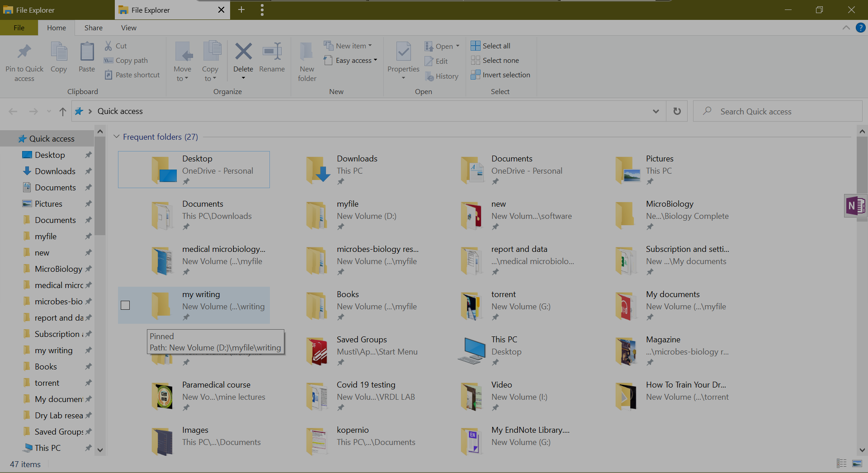
Task: Unpin Desktop from the Quick access sidebar
Action: coord(89,155)
